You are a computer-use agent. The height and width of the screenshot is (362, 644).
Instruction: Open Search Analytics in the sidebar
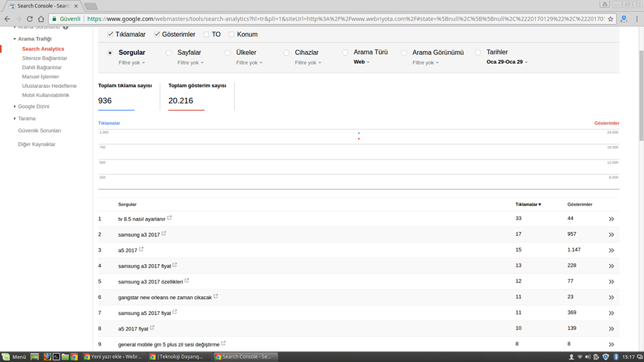pos(43,49)
